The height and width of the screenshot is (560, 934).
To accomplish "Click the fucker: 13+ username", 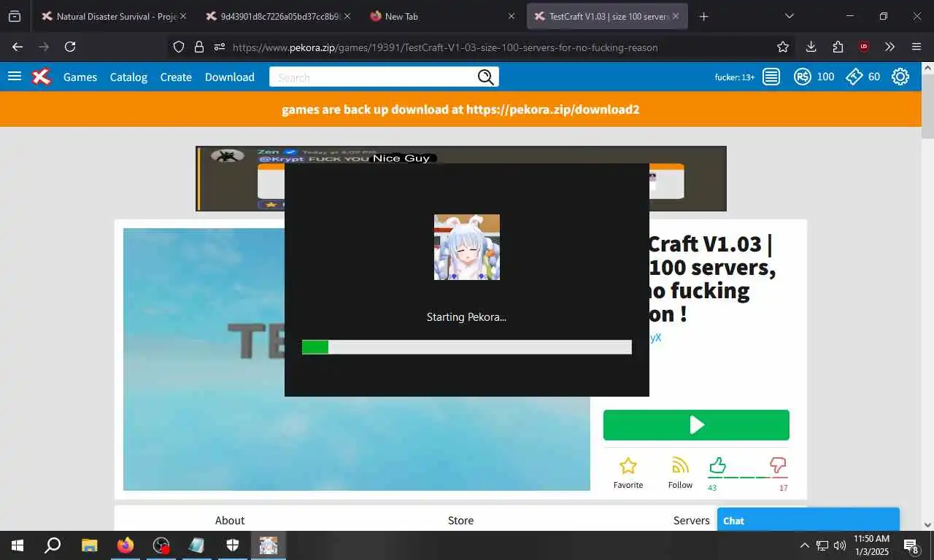I will (x=735, y=77).
